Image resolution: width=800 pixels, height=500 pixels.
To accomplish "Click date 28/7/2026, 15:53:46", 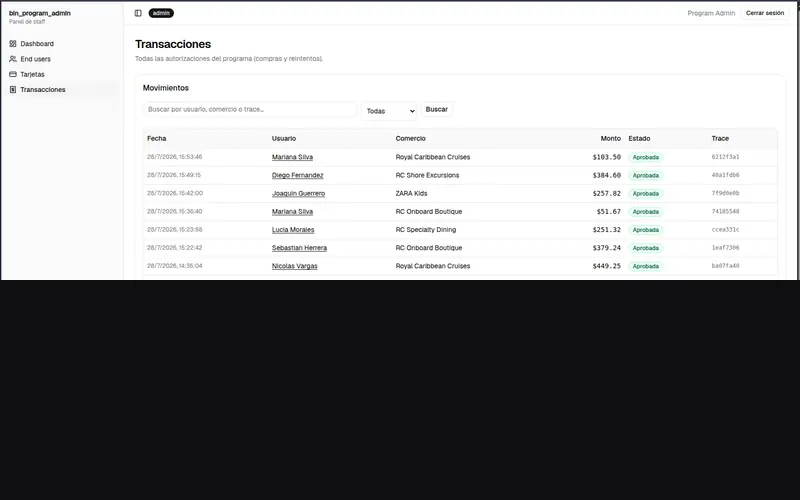I will 174,157.
